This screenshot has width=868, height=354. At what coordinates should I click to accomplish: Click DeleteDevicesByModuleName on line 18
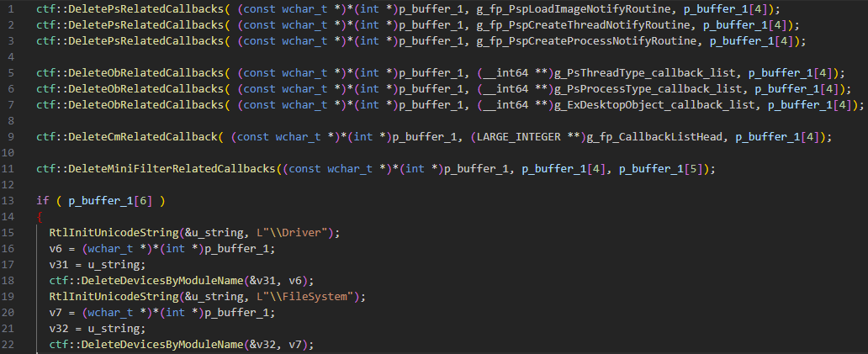point(163,281)
